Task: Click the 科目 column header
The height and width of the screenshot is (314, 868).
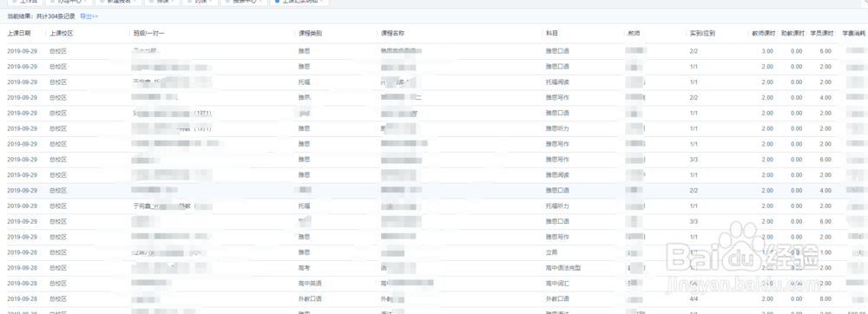Action: point(551,34)
